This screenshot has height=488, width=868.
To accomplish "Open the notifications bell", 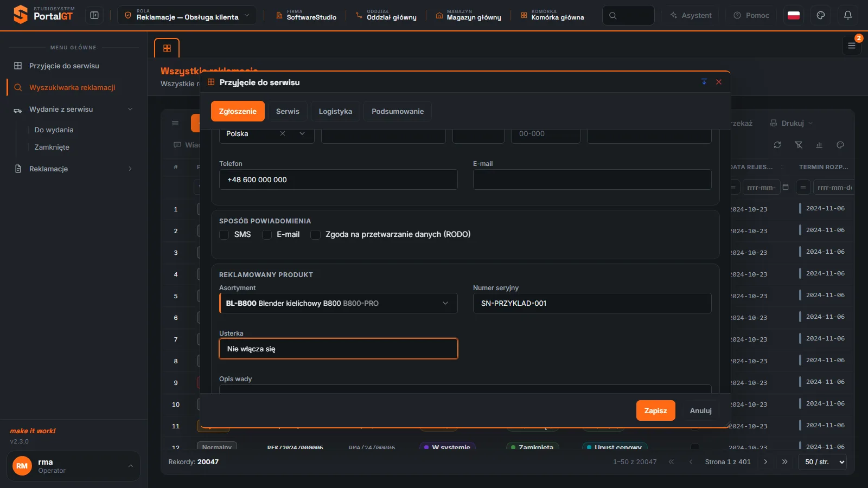I will [848, 15].
